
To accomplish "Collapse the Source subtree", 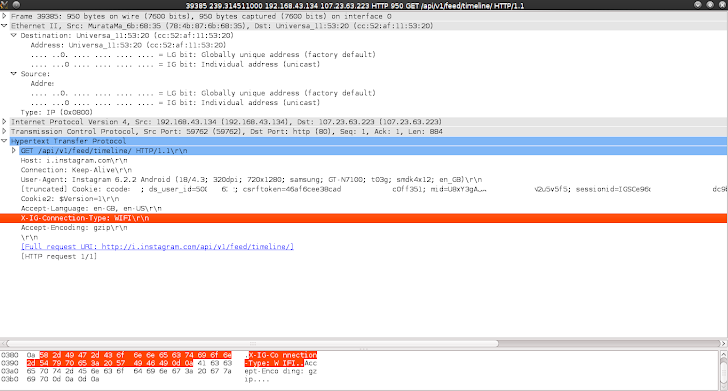I will [x=13, y=73].
